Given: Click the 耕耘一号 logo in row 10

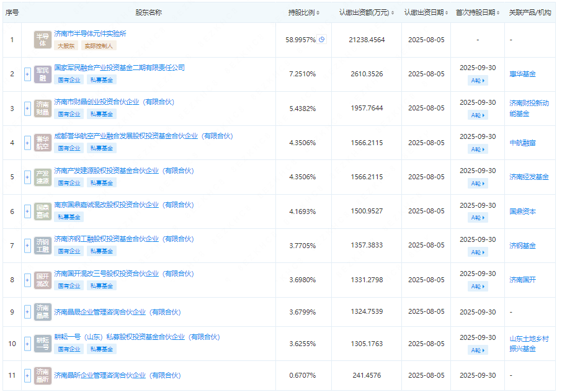Looking at the screenshot, I should (43, 344).
